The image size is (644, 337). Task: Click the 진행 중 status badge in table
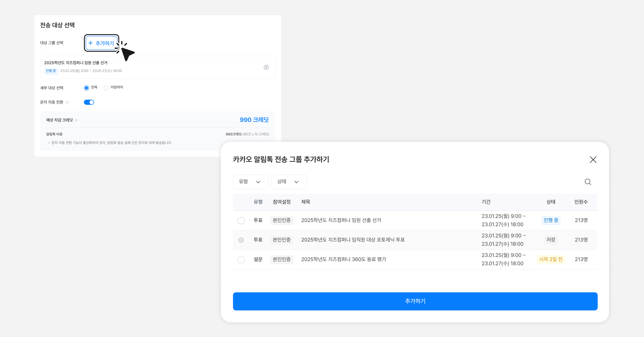(551, 220)
